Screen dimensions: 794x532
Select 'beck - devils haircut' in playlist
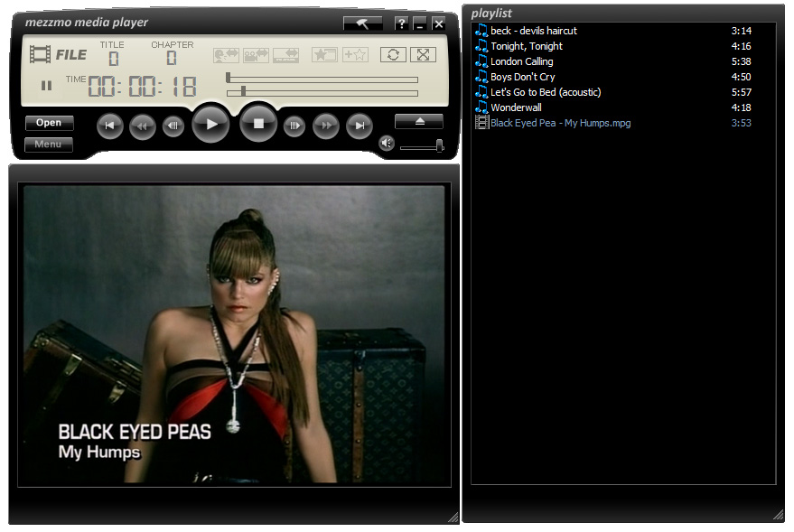coord(534,31)
